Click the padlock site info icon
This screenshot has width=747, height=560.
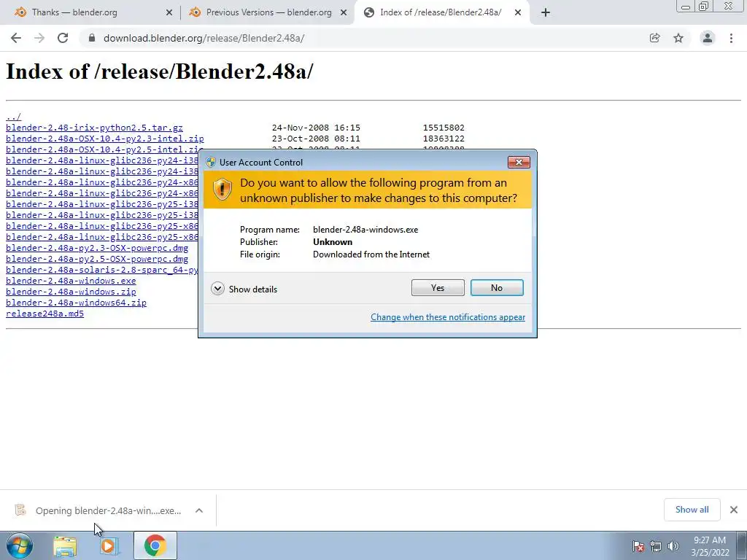[x=92, y=38]
